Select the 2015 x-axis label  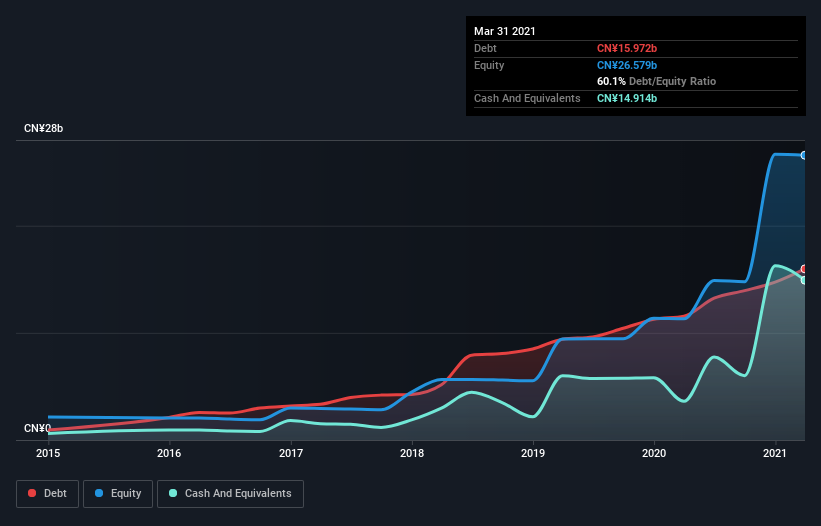coord(48,453)
